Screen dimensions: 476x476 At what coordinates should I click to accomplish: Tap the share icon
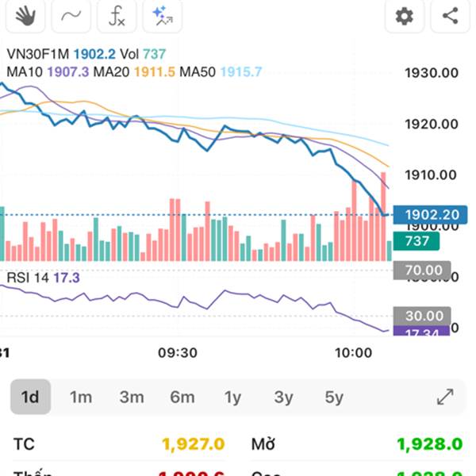[450, 15]
